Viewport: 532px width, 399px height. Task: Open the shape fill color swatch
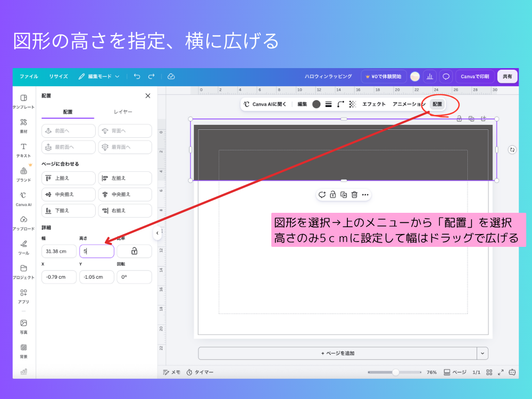click(316, 104)
